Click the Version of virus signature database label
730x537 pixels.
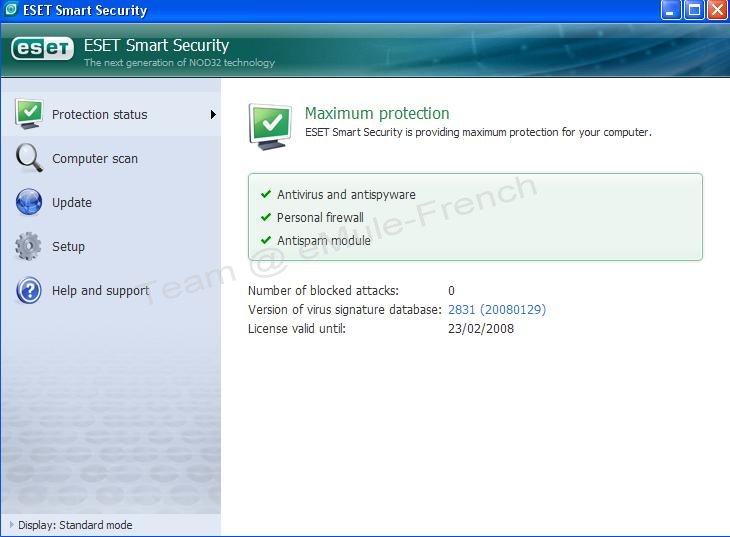(x=345, y=310)
